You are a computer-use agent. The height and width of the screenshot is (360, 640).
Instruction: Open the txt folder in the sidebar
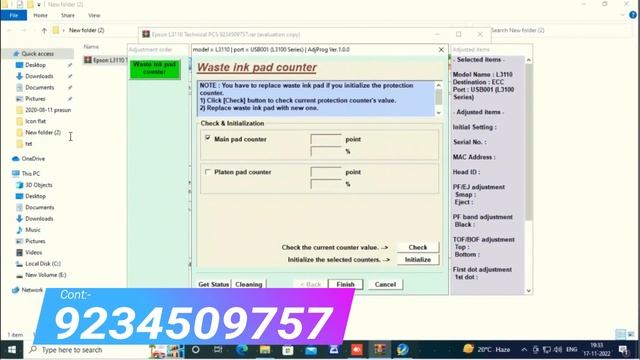tap(29, 144)
